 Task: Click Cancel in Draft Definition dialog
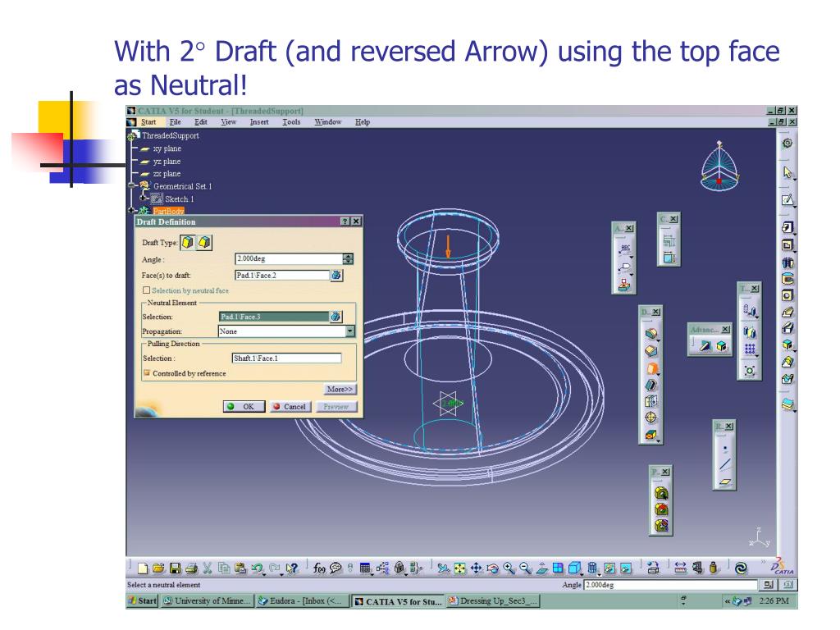(x=290, y=407)
